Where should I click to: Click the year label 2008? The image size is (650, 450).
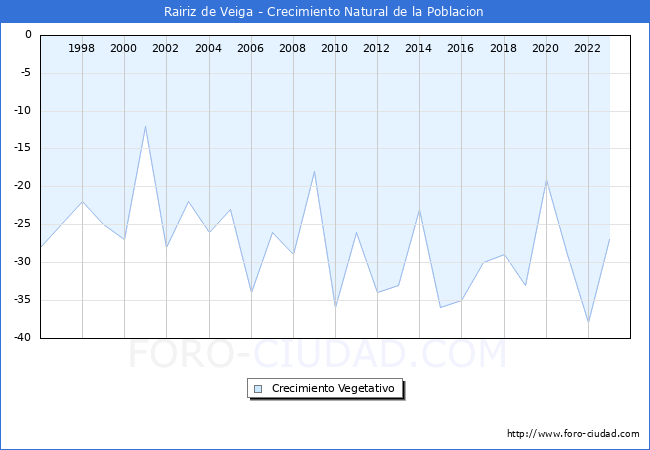(292, 48)
